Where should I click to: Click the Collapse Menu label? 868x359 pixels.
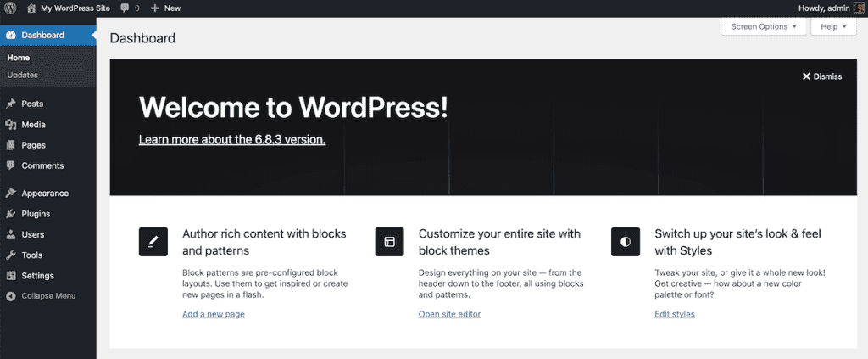(x=48, y=296)
